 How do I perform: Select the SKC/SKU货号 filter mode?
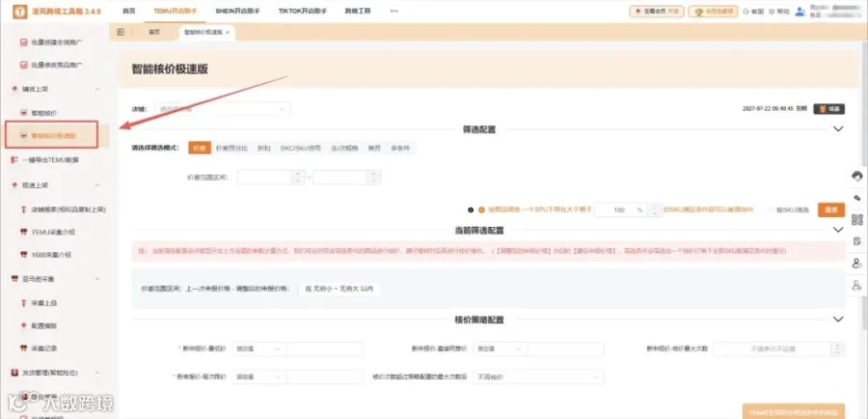pos(300,148)
